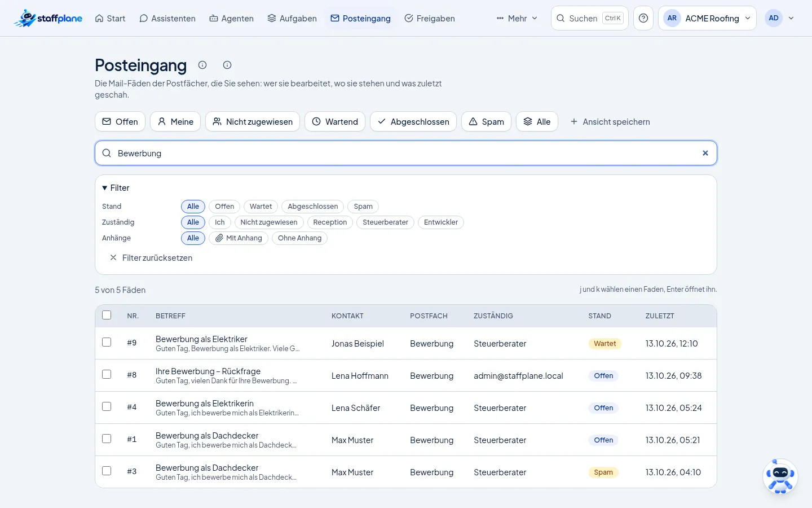Open the Aufgaben page

[x=292, y=18]
